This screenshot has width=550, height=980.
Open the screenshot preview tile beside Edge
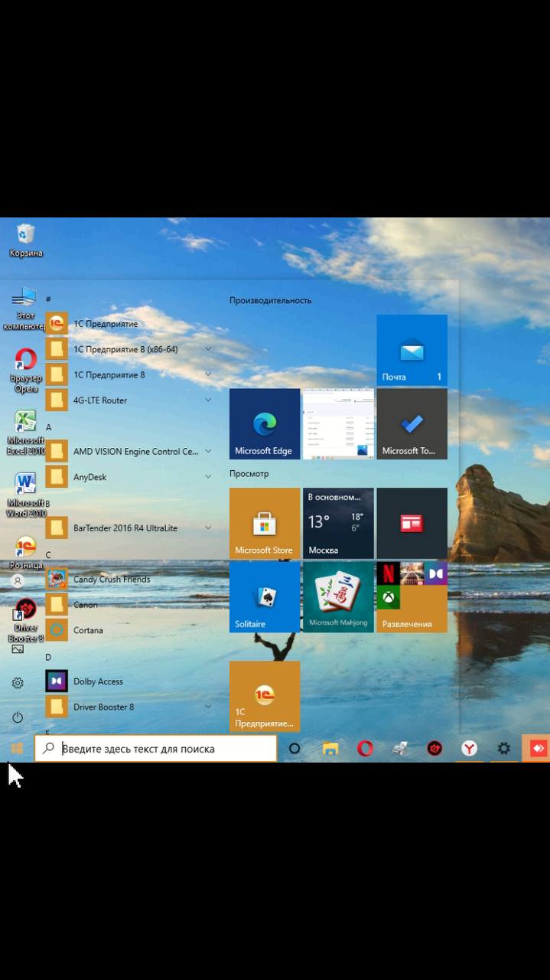pyautogui.click(x=338, y=424)
